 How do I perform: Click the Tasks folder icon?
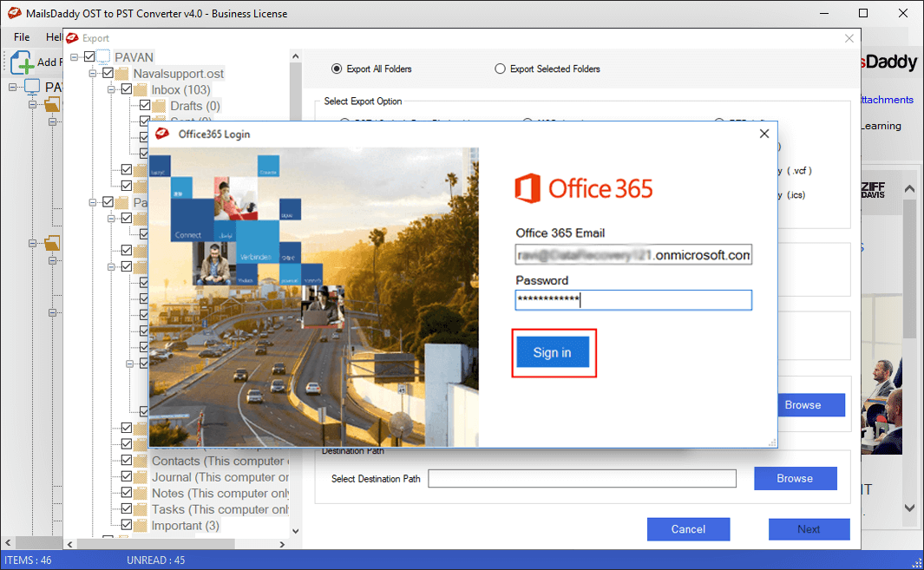141,509
